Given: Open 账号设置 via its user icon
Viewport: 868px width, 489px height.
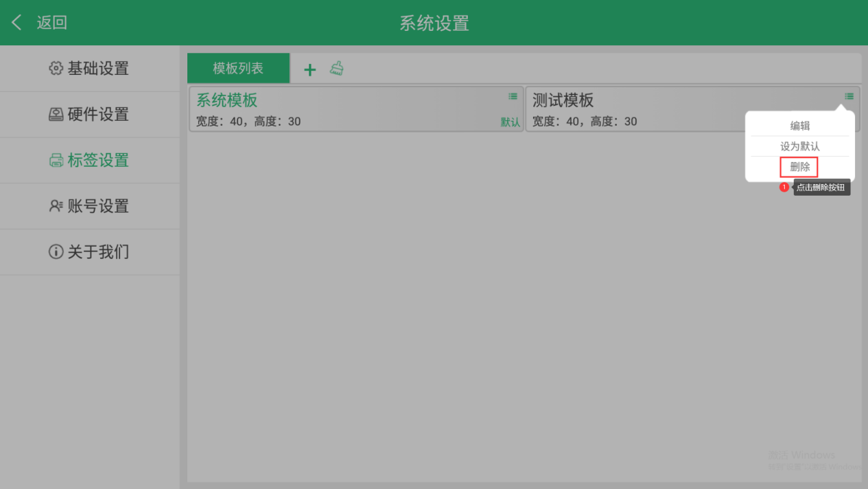Looking at the screenshot, I should 56,207.
